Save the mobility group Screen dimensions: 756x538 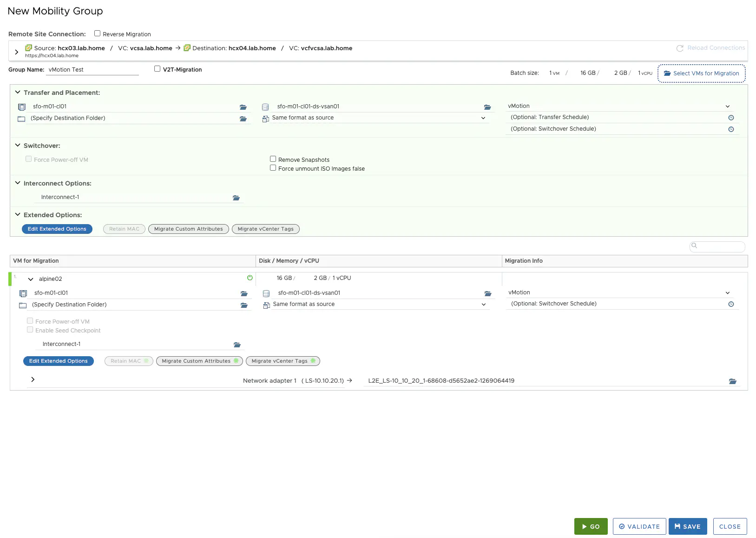[x=688, y=526]
